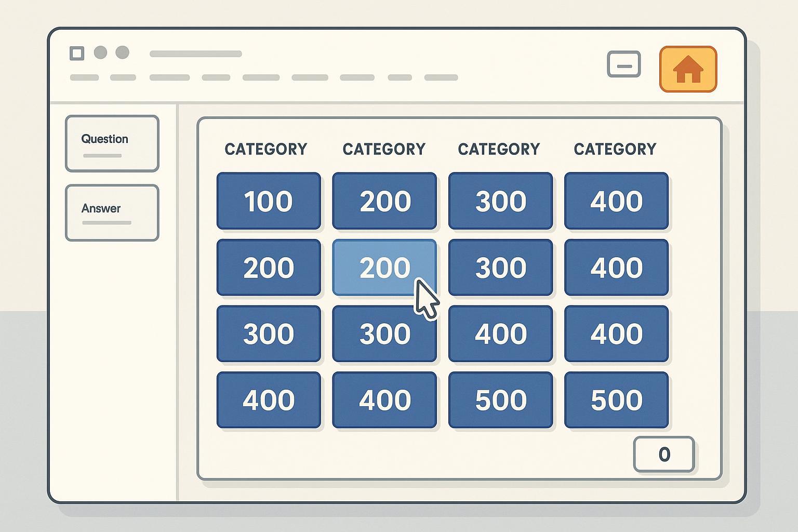Select the 100 point tile

(x=268, y=201)
